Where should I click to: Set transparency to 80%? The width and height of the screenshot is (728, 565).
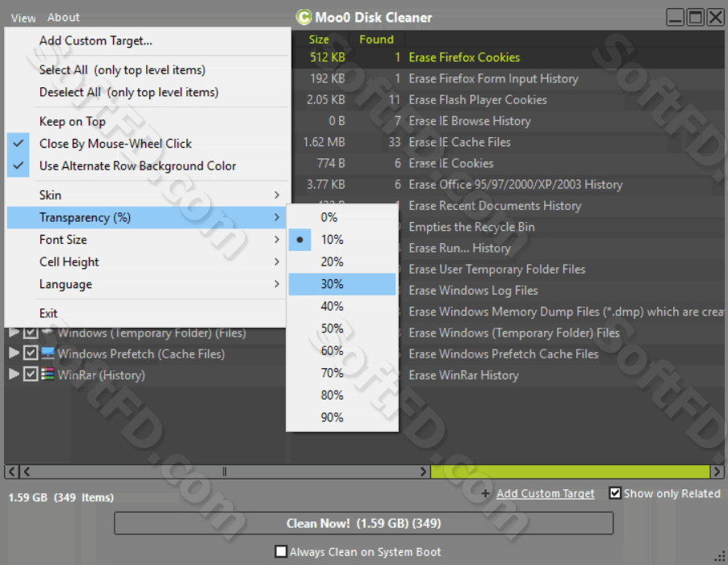point(342,395)
